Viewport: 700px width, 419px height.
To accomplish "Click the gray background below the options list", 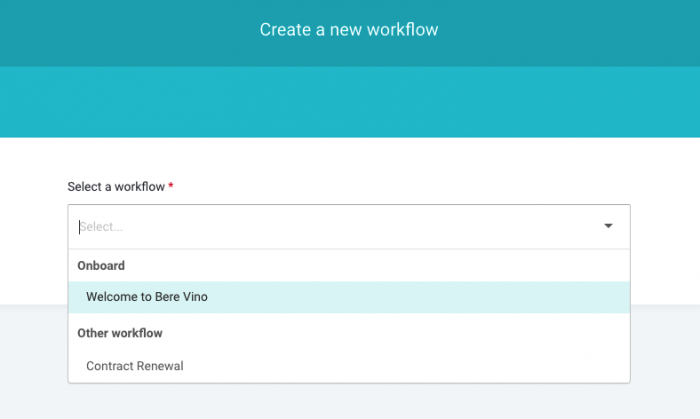I will click(350, 402).
